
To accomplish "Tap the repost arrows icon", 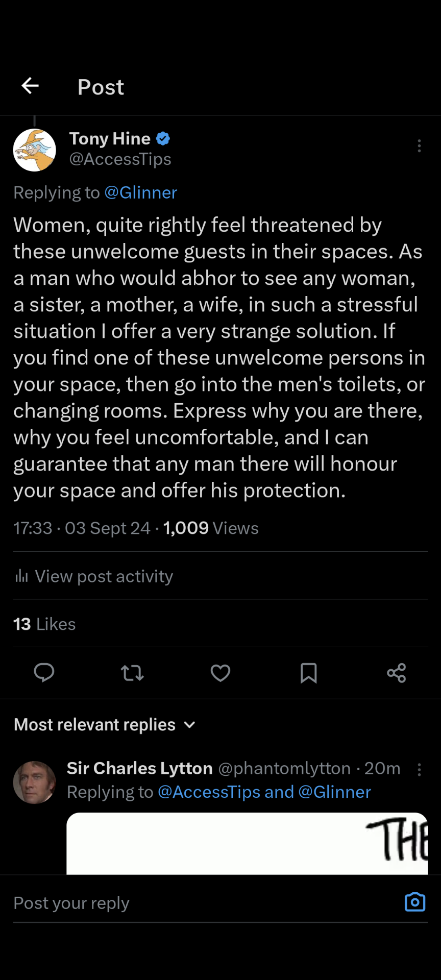I will [132, 673].
